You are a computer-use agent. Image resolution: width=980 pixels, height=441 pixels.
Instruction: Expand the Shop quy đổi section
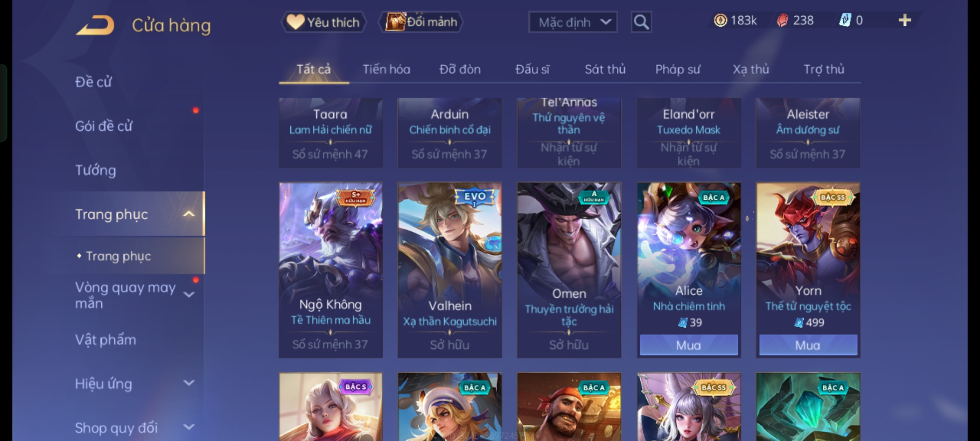click(189, 427)
